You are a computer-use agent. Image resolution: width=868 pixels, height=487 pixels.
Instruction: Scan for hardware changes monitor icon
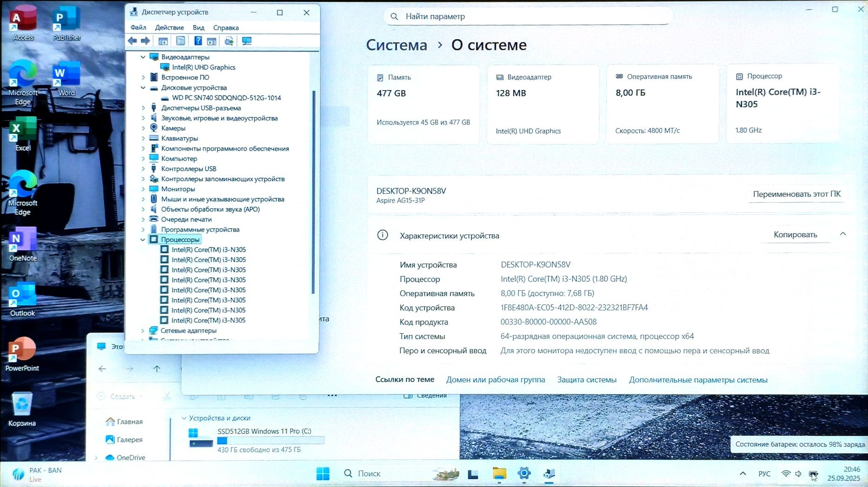point(247,41)
